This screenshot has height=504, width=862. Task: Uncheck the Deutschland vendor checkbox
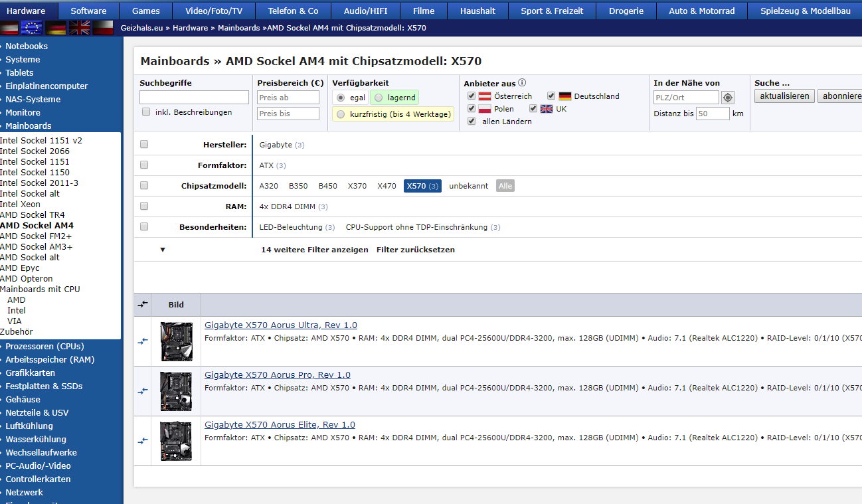click(x=551, y=96)
